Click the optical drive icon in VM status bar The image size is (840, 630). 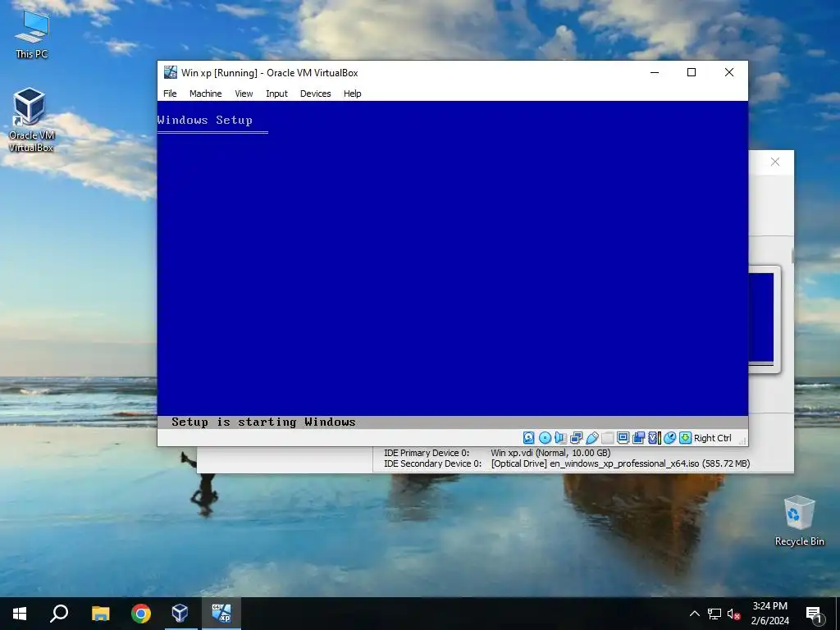(x=545, y=438)
